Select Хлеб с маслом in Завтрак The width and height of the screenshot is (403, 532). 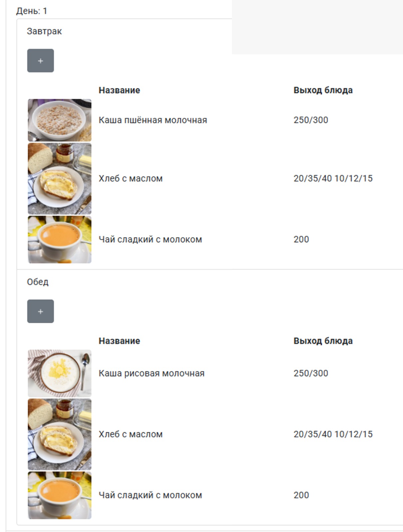[x=130, y=179]
